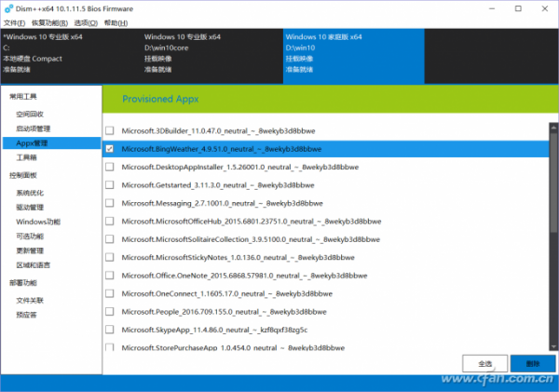Tick the Microsoft.SkypeApp checkbox

[x=110, y=329]
